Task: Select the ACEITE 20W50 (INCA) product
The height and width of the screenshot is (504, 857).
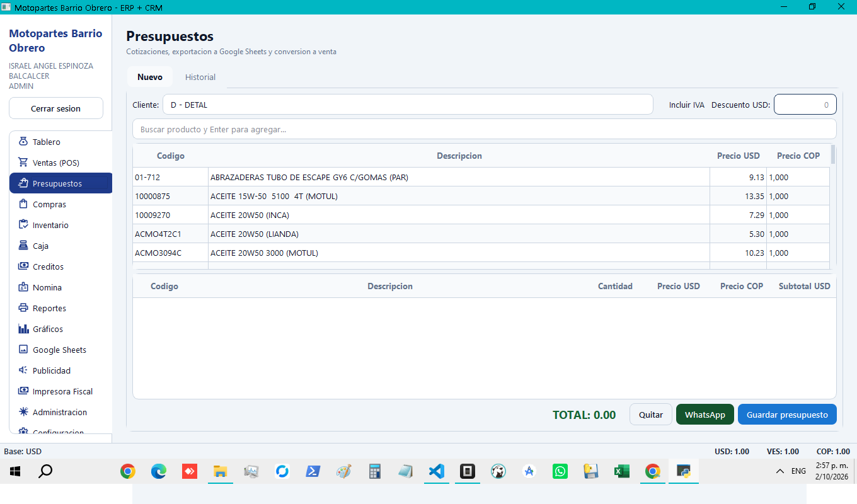Action: click(481, 215)
